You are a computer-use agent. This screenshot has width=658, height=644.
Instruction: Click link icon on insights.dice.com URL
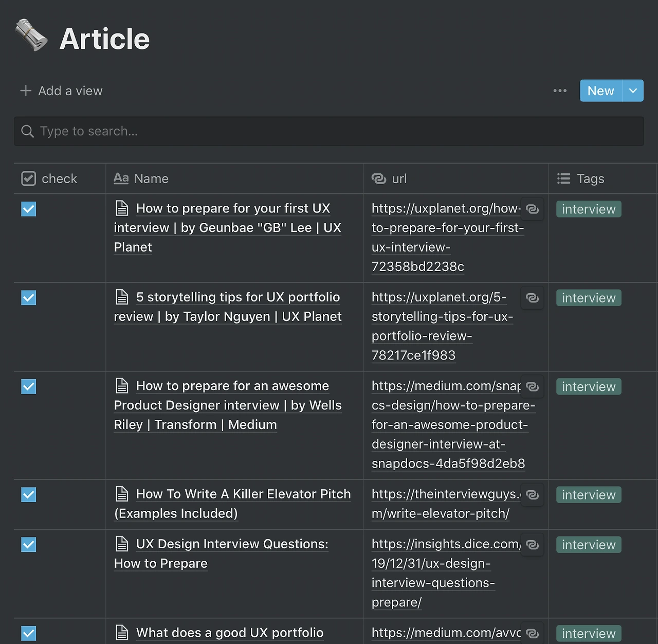pyautogui.click(x=532, y=545)
